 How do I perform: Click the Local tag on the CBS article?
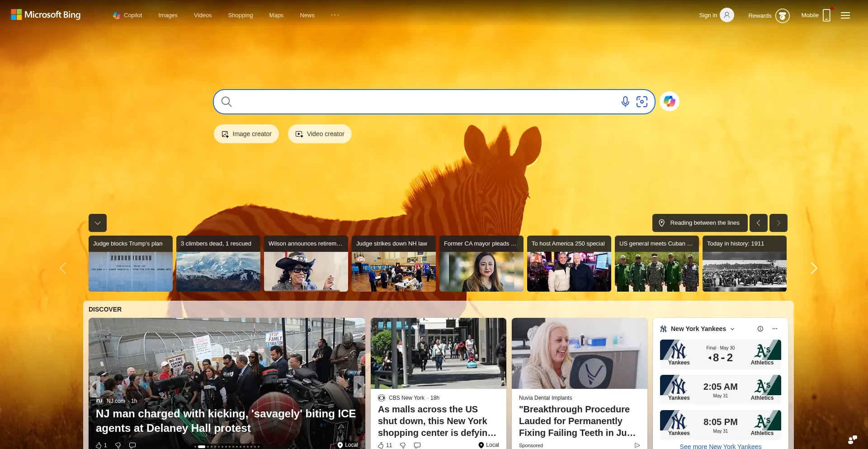489,445
